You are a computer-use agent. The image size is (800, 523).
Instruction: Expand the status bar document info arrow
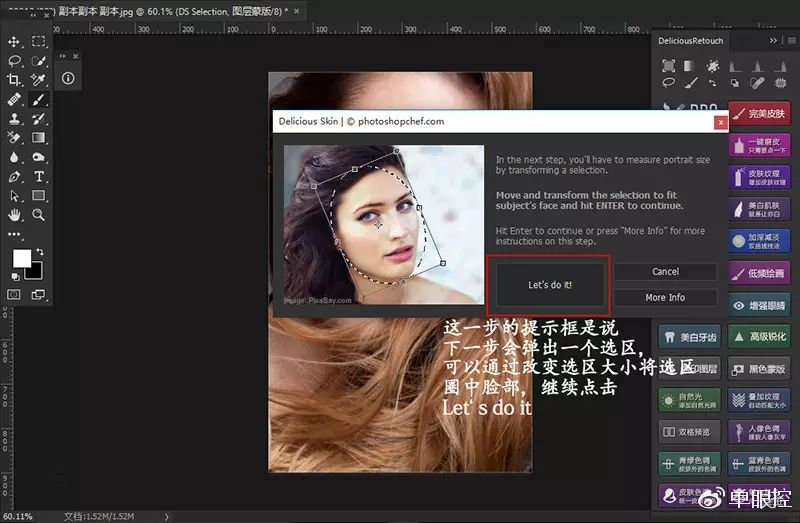(166, 516)
